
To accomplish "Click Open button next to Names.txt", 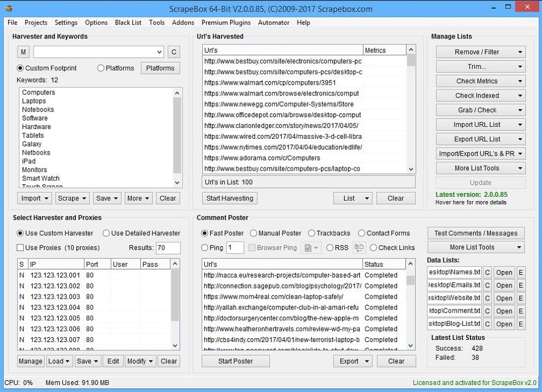I will point(504,273).
